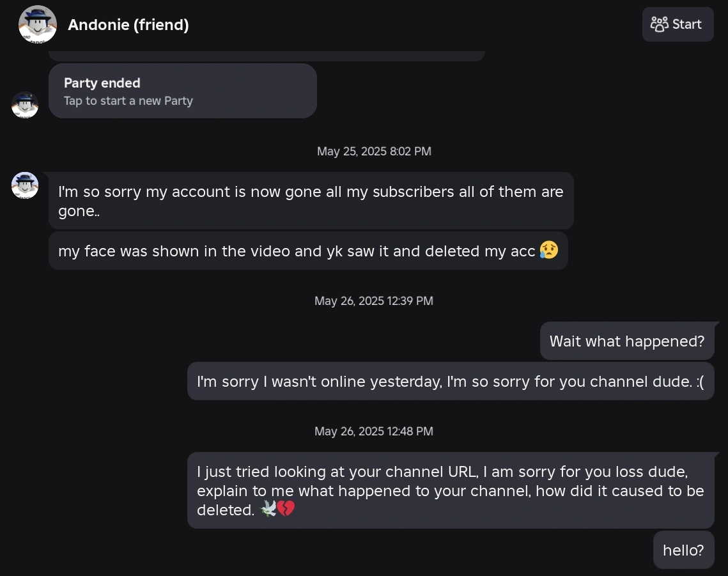Click avatar next to Party ended message
Viewport: 728px width, 576px height.
[25, 105]
